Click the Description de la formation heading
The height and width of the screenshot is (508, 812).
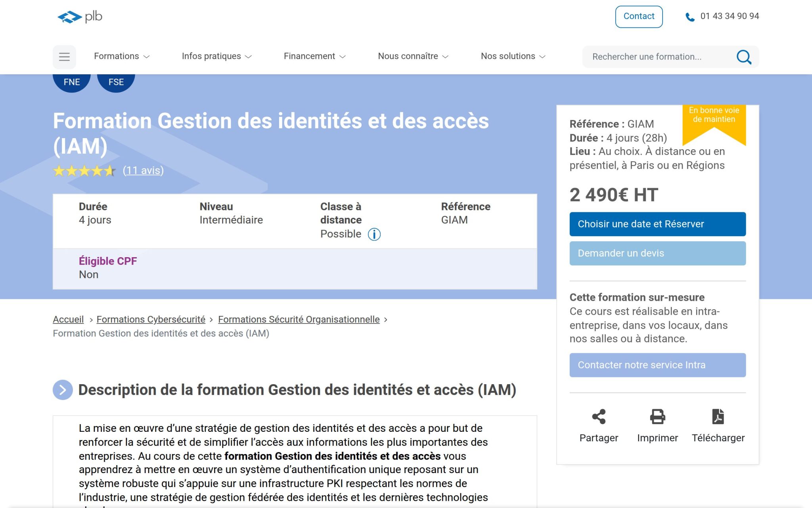click(x=297, y=390)
